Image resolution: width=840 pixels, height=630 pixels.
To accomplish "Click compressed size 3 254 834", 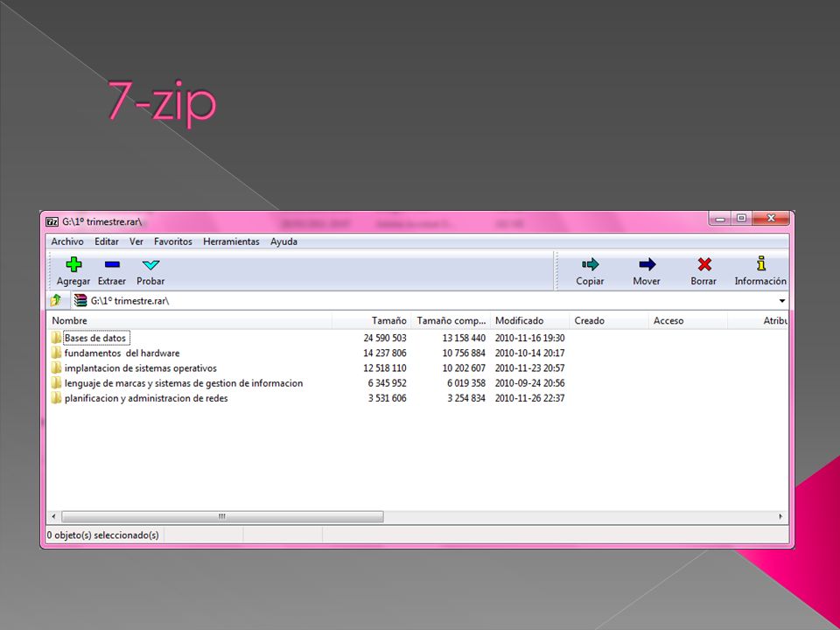I will point(466,398).
